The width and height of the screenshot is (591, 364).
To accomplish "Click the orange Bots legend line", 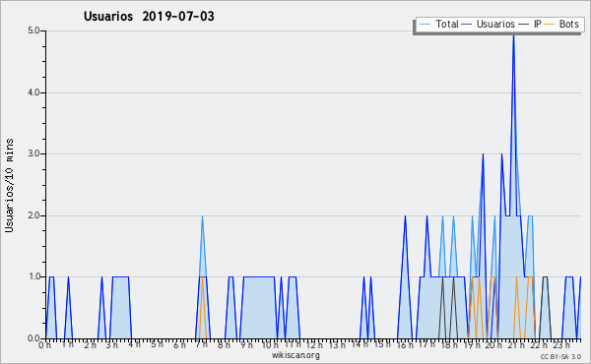I will click(550, 25).
